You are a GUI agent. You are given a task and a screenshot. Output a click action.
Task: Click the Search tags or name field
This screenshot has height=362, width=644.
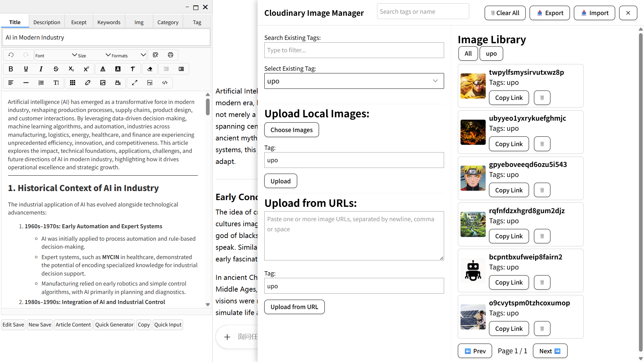click(423, 12)
